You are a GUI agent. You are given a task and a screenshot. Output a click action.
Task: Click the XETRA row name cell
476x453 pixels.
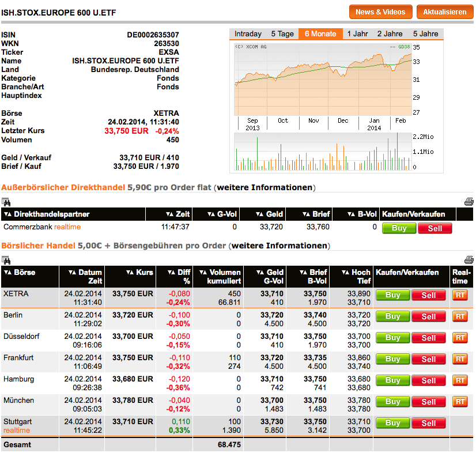point(30,298)
